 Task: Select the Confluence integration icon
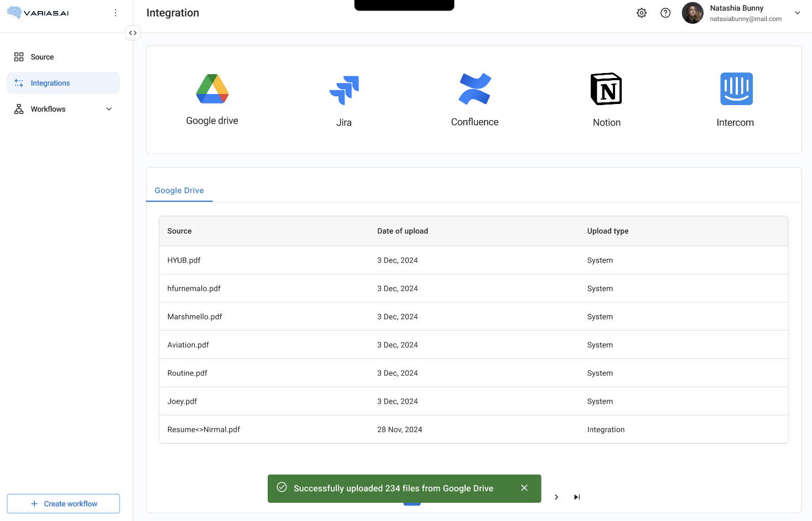475,89
